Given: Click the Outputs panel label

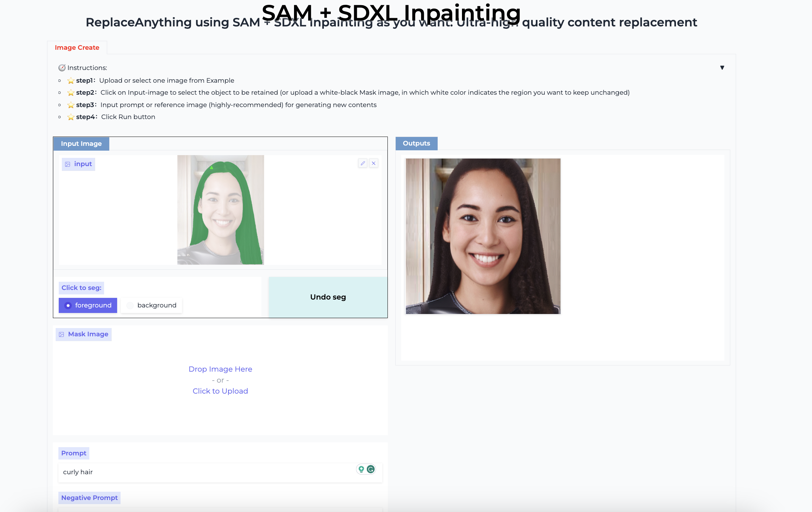Looking at the screenshot, I should [x=416, y=143].
